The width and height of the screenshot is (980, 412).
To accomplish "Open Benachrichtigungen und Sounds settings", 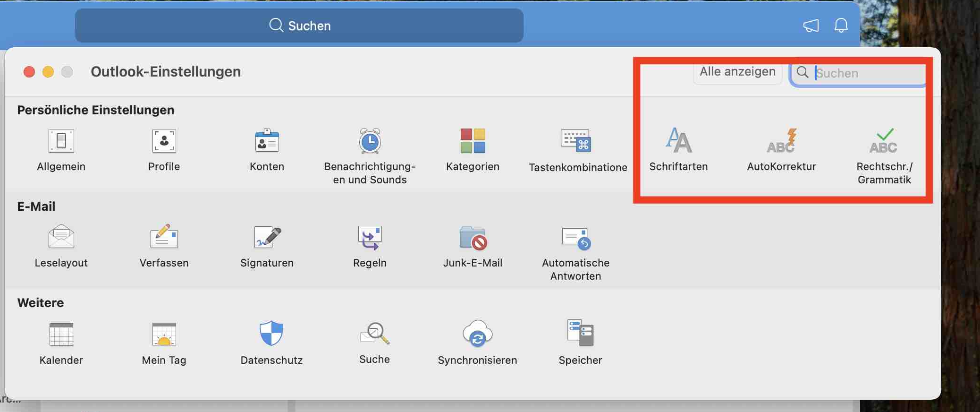I will coord(370,156).
